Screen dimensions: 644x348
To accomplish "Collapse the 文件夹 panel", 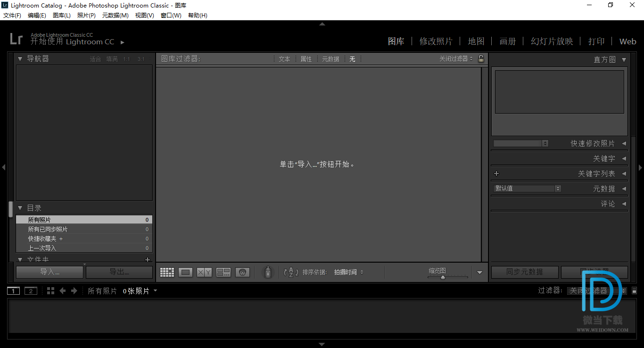I will tap(20, 259).
